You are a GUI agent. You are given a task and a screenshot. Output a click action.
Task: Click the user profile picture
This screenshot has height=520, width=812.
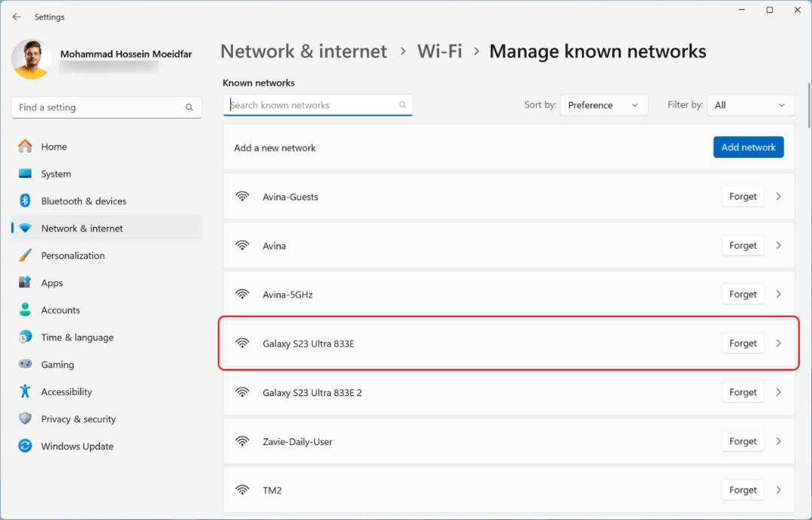31,59
